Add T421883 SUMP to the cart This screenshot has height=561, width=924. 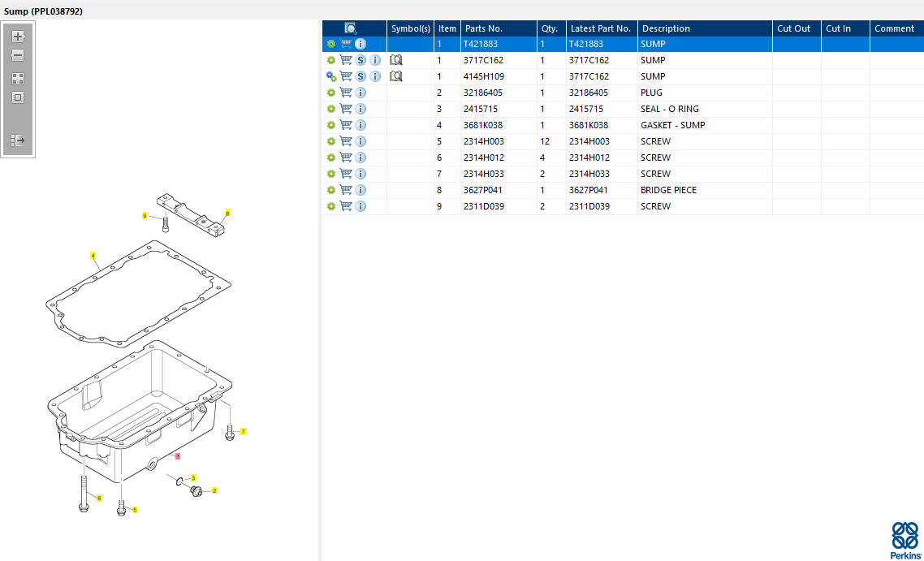346,44
